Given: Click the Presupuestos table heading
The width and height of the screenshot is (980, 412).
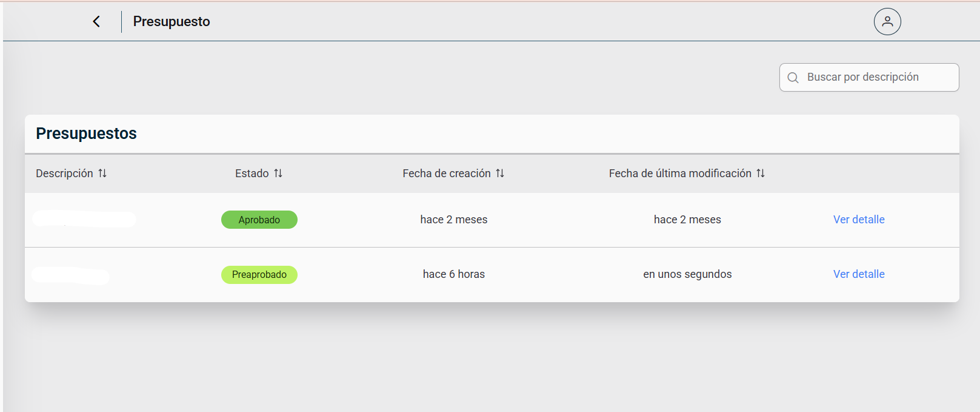Looking at the screenshot, I should [x=86, y=133].
